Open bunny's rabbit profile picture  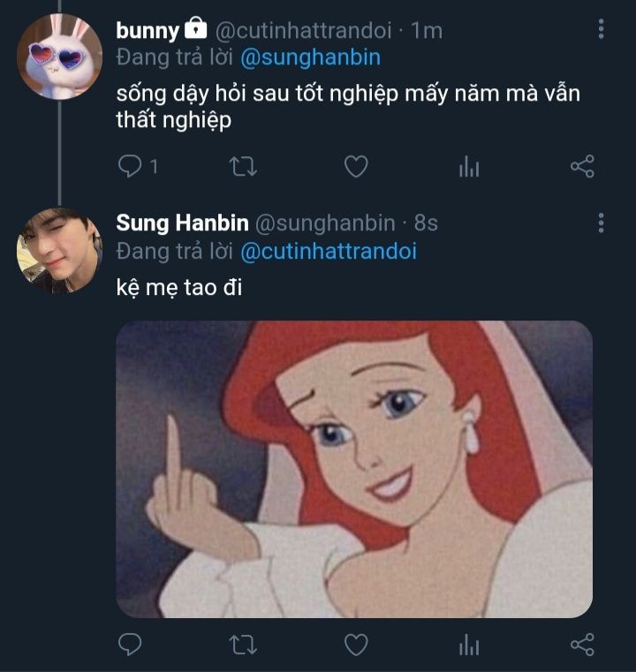pyautogui.click(x=59, y=57)
